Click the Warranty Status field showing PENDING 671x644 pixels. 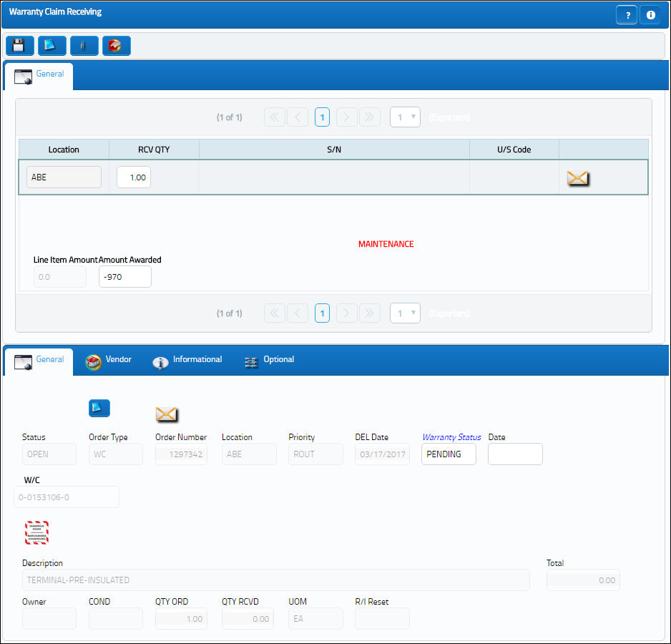pos(449,454)
